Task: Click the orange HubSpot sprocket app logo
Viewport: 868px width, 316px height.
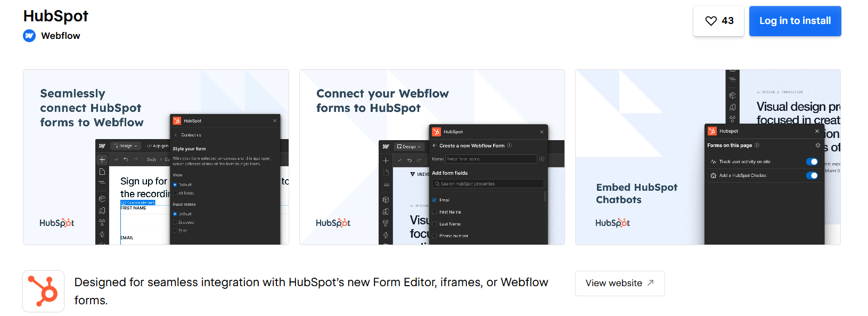Action: 44,291
